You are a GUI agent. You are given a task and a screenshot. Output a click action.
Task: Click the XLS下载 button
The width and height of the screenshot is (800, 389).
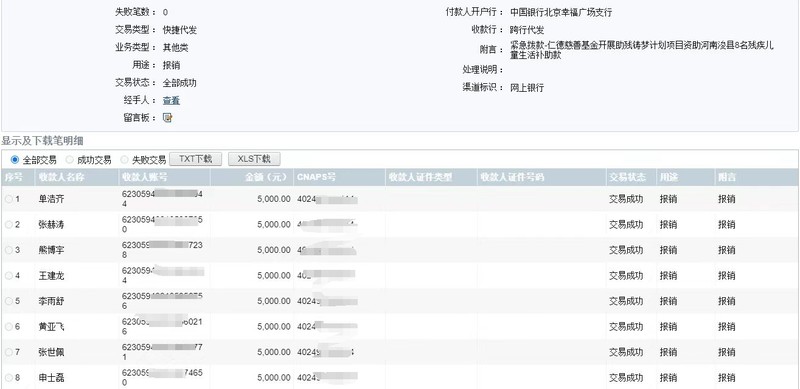point(254,159)
